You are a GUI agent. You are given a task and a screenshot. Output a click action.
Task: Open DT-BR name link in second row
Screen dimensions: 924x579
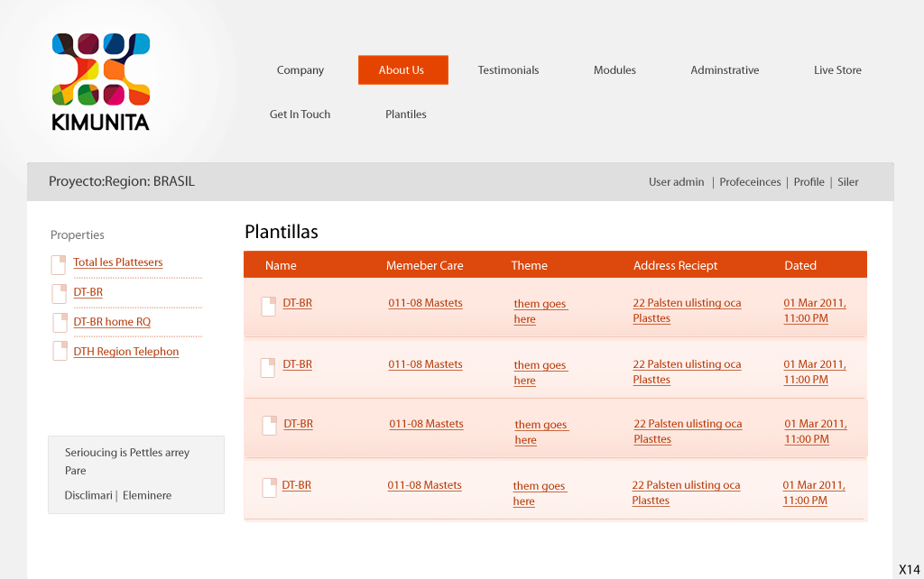pos(298,364)
